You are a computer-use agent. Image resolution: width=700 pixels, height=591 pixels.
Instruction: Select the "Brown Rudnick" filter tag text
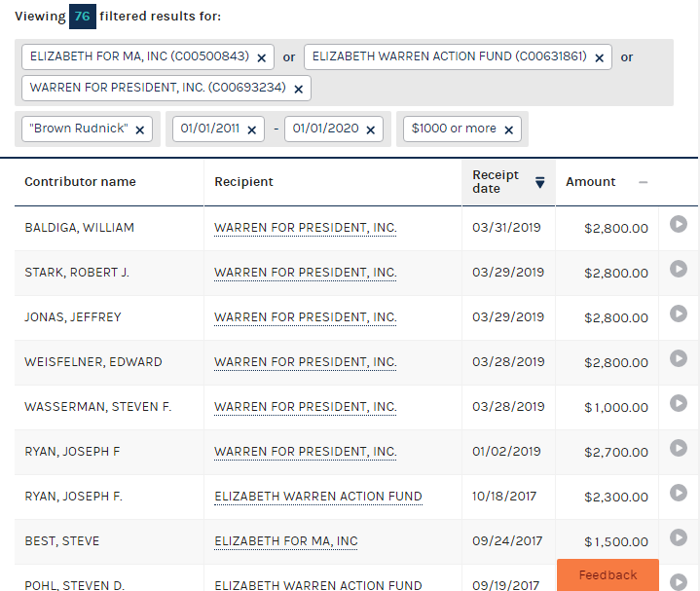tap(79, 129)
